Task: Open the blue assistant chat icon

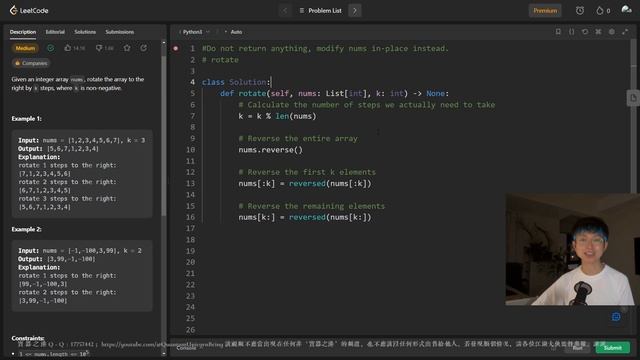Action: [x=616, y=317]
